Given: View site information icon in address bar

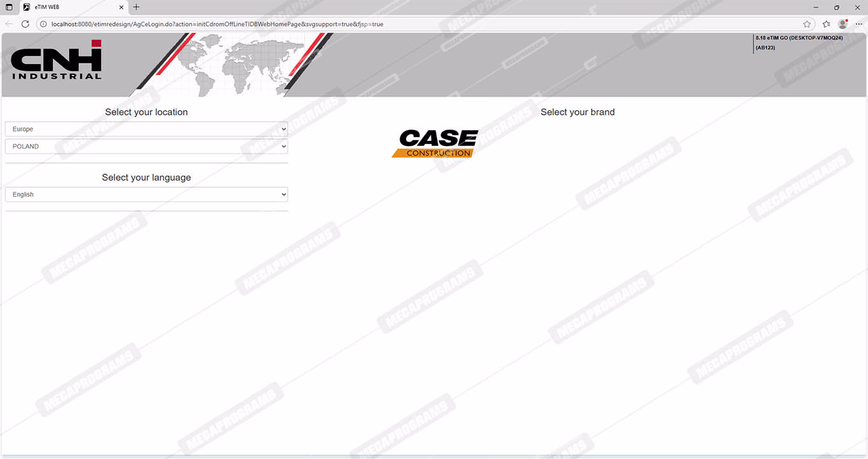Looking at the screenshot, I should pyautogui.click(x=44, y=24).
